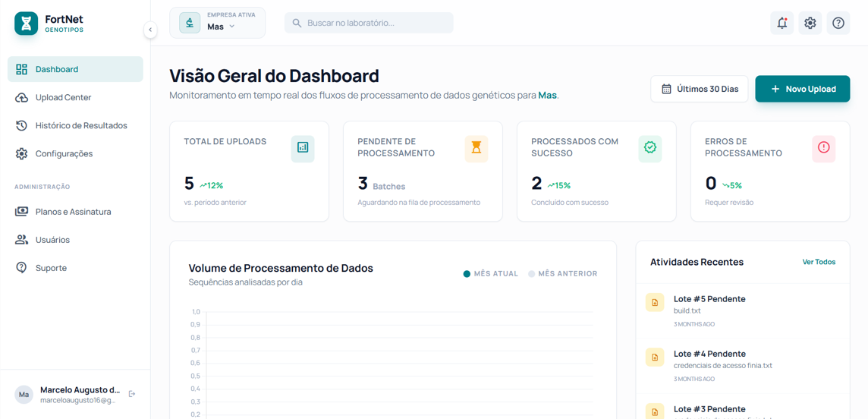868x419 pixels.
Task: Click the hourglass pending processing icon
Action: pyautogui.click(x=476, y=147)
